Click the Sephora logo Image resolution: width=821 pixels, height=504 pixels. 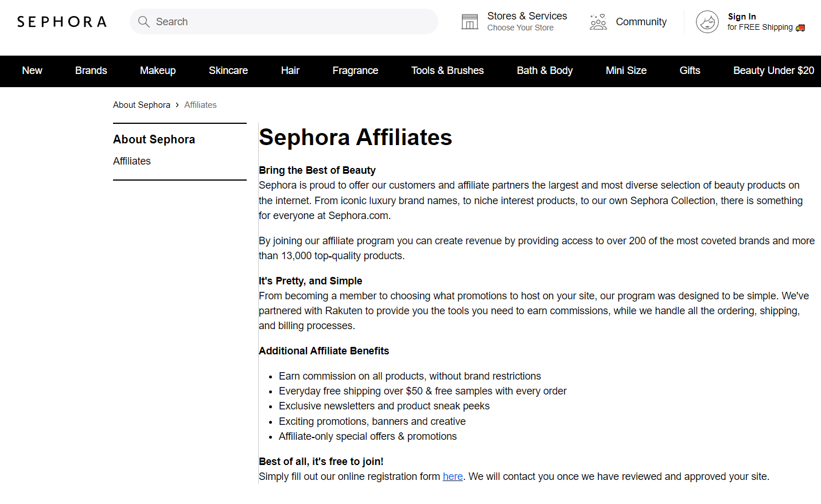click(61, 22)
